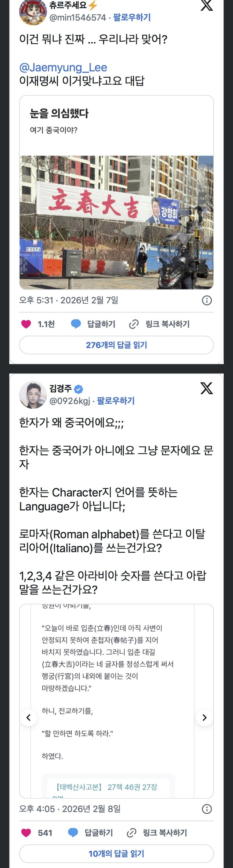
Task: Read the 10개의 답글 읽기 replies
Action: click(x=116, y=853)
